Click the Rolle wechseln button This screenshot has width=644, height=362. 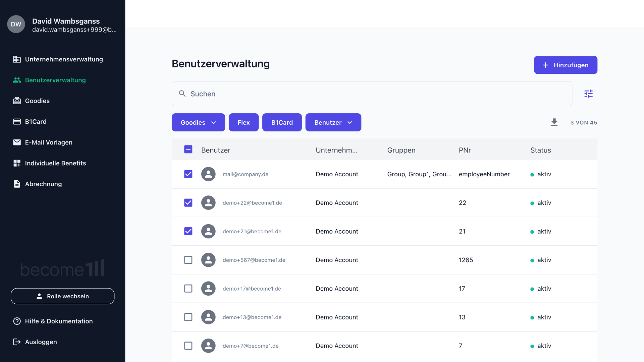(x=62, y=296)
